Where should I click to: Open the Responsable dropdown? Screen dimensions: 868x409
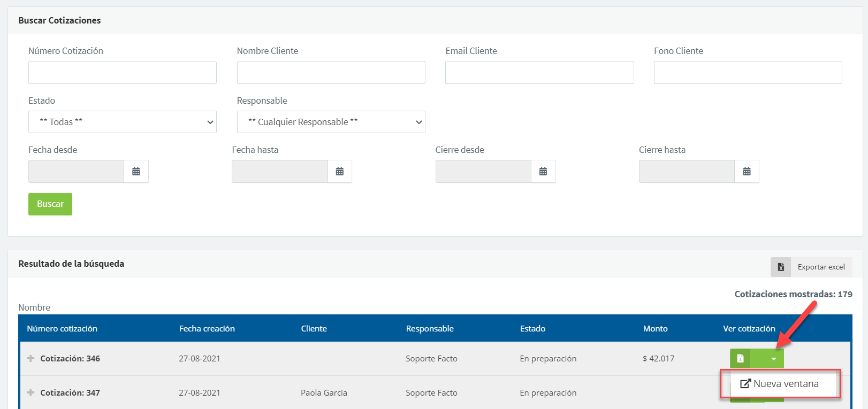[x=331, y=122]
